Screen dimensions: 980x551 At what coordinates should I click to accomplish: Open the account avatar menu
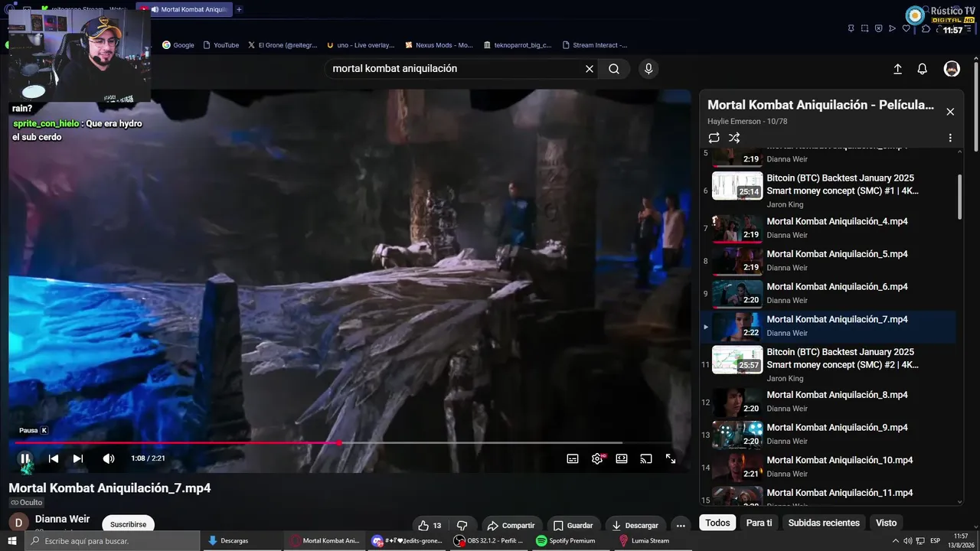click(952, 69)
